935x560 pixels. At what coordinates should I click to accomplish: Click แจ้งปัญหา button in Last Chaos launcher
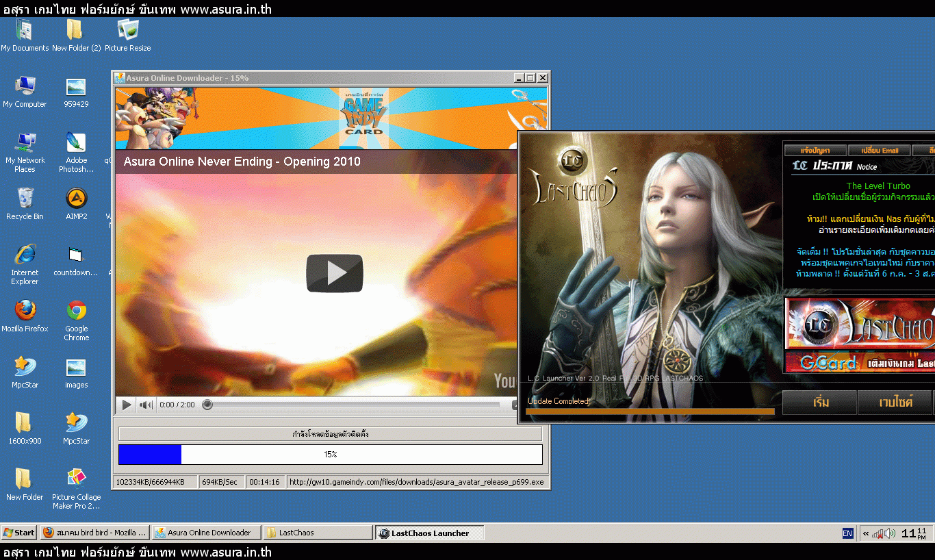(815, 150)
